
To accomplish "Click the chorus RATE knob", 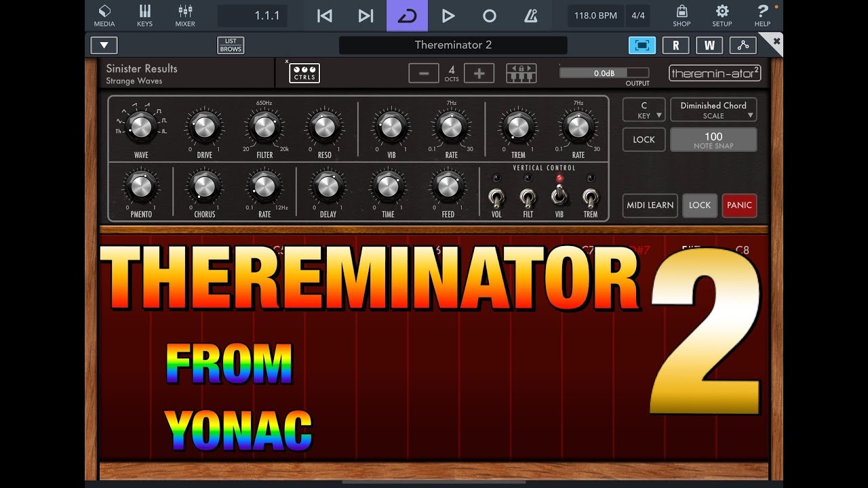I will click(264, 186).
